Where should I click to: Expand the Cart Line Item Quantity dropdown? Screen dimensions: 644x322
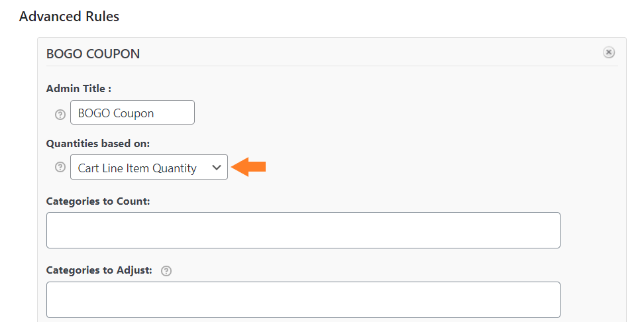click(x=148, y=167)
